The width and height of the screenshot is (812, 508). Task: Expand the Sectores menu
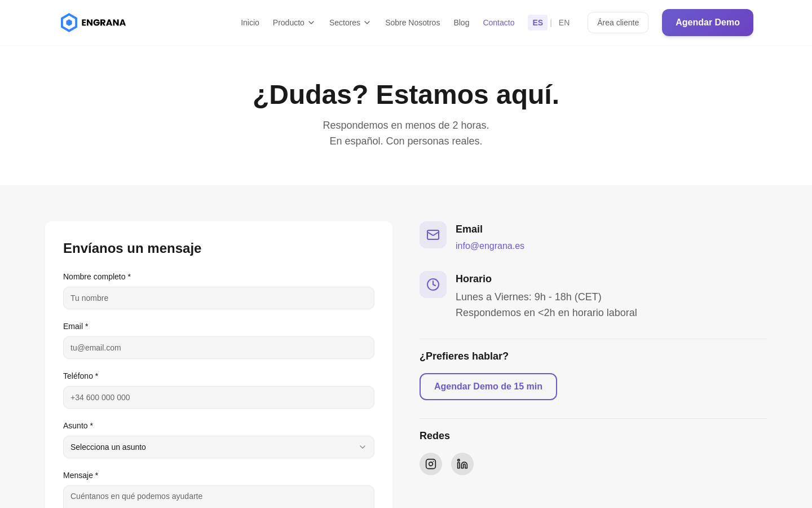350,23
